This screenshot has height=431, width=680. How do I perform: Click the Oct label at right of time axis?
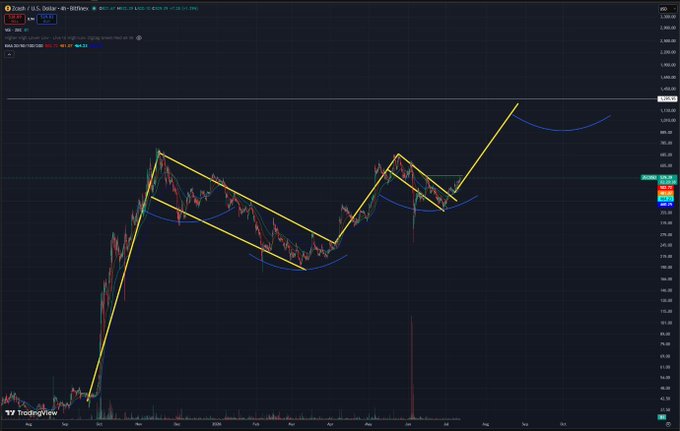(x=563, y=424)
